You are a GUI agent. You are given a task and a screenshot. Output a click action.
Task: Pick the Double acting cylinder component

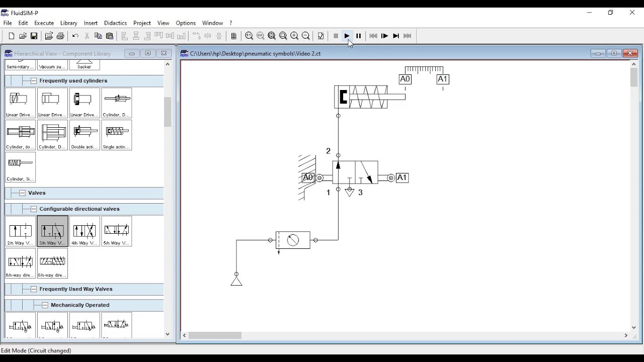tap(85, 135)
